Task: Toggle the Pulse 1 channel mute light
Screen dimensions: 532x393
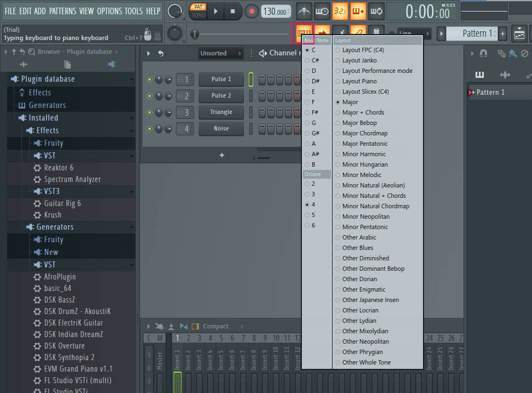Action: click(149, 79)
